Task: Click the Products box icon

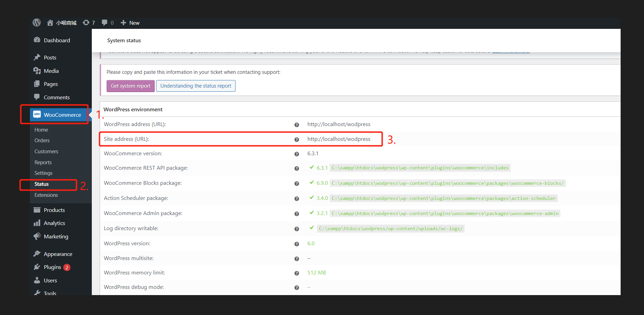Action: pos(37,210)
